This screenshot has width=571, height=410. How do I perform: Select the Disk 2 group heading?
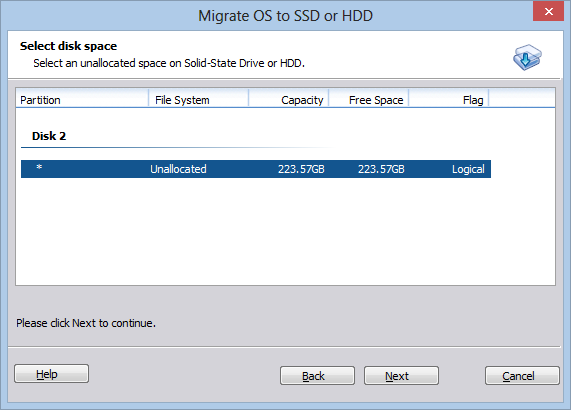[49, 136]
